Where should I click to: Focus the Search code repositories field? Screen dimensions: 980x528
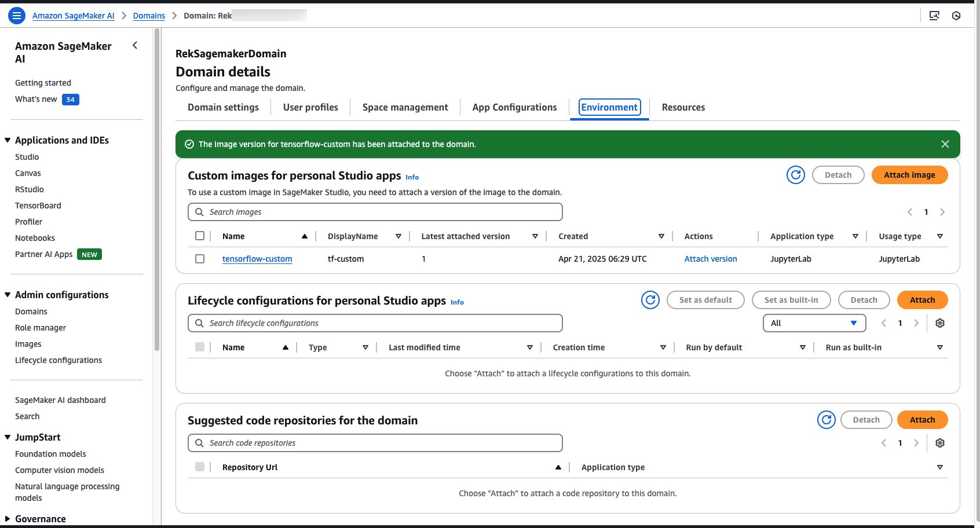pos(375,443)
